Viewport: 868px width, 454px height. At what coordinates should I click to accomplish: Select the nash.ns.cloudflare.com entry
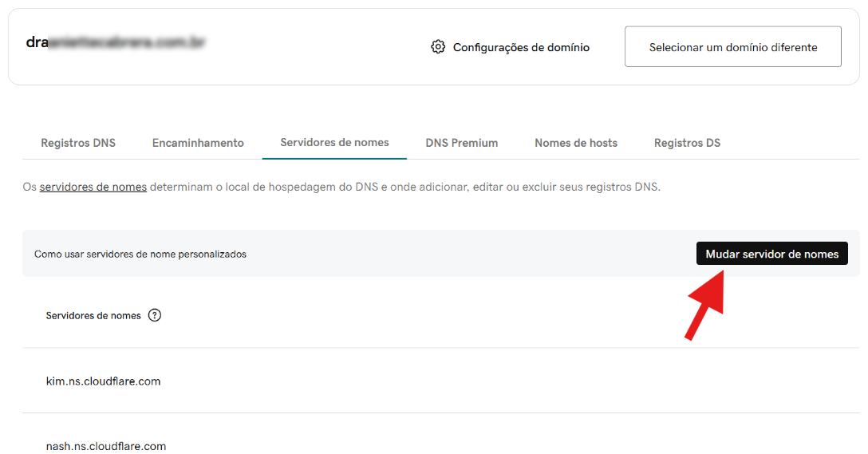coord(106,446)
